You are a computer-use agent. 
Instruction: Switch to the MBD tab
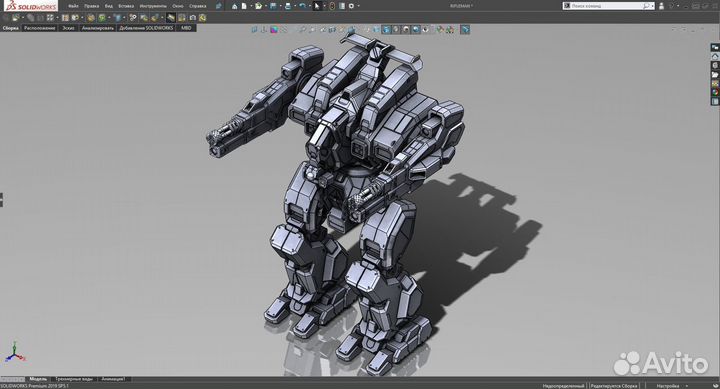(185, 28)
